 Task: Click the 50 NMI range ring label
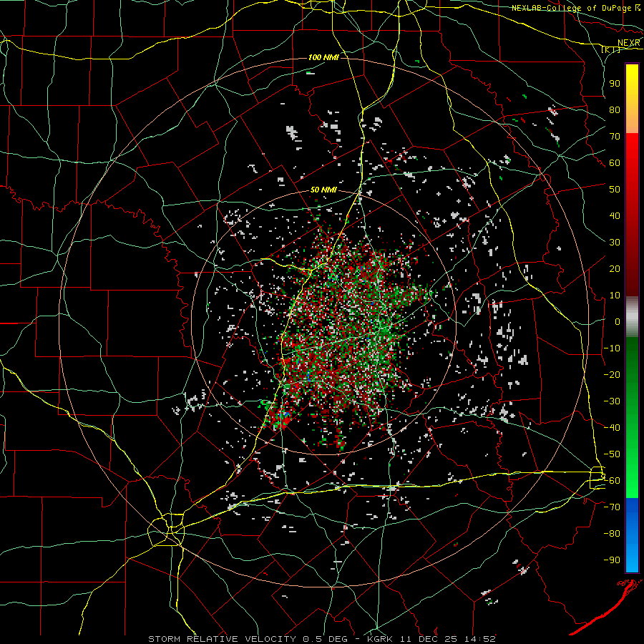tap(323, 190)
